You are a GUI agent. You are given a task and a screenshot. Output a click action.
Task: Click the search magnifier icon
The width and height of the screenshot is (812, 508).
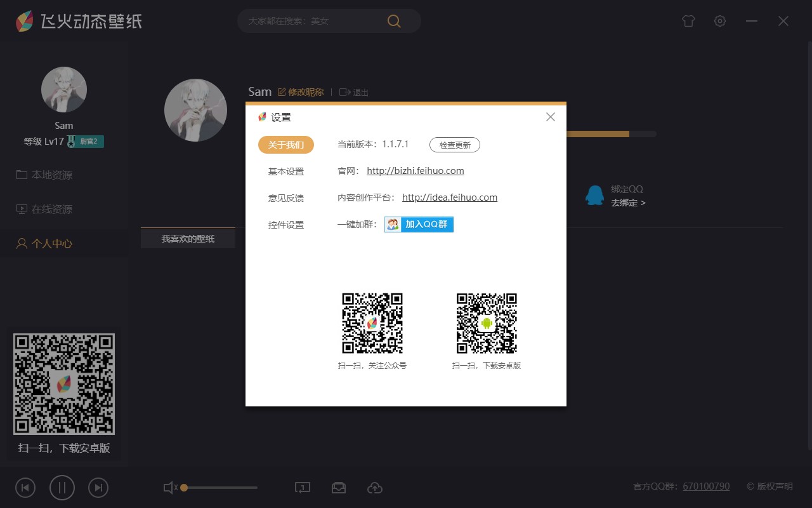click(394, 21)
